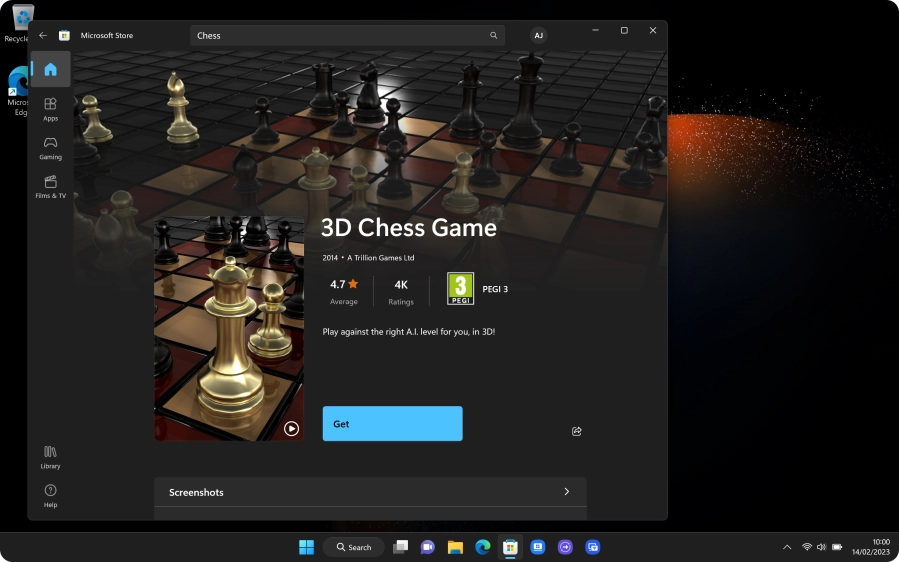Open the Help page
The width and height of the screenshot is (899, 562).
pos(50,496)
